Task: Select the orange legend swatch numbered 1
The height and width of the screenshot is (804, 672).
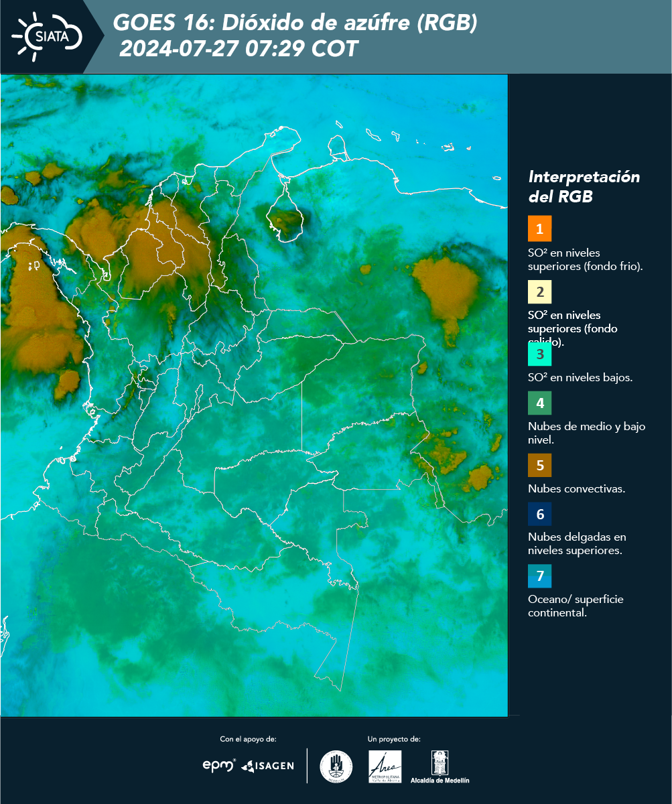Action: click(539, 228)
